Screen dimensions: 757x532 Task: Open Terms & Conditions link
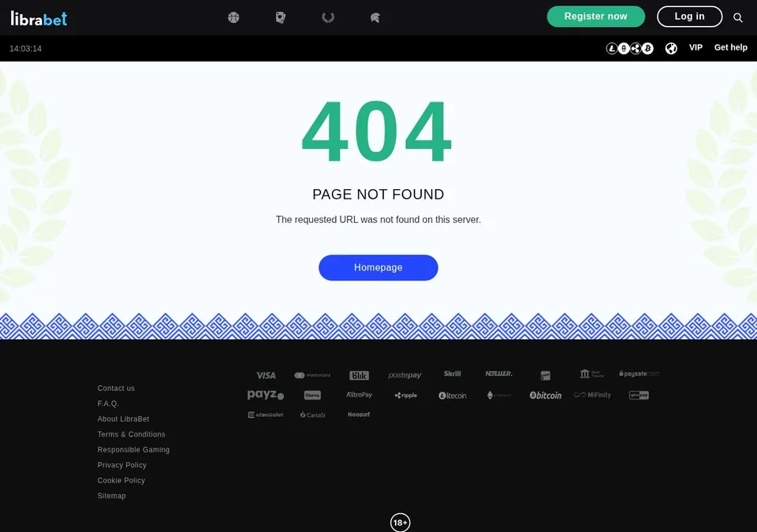pyautogui.click(x=132, y=434)
